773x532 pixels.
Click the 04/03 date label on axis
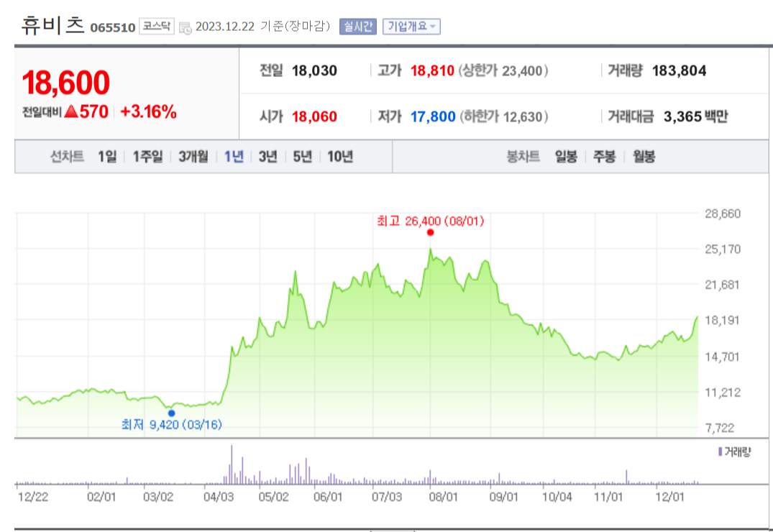[219, 497]
